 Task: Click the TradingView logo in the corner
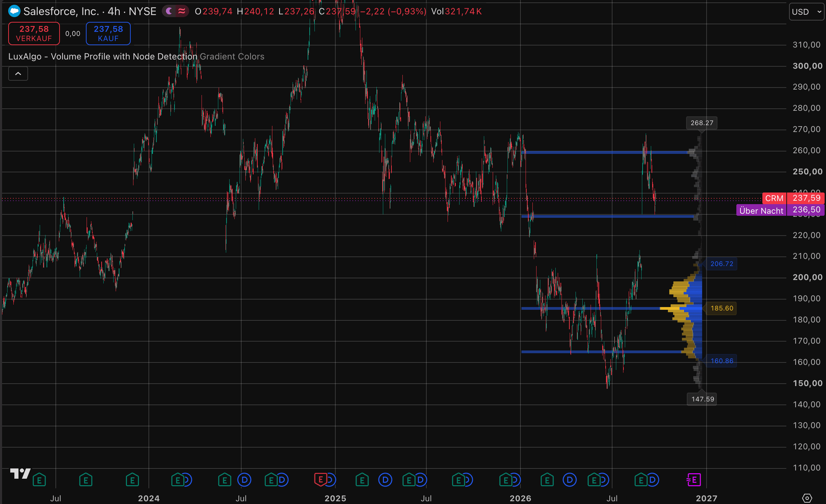point(20,474)
